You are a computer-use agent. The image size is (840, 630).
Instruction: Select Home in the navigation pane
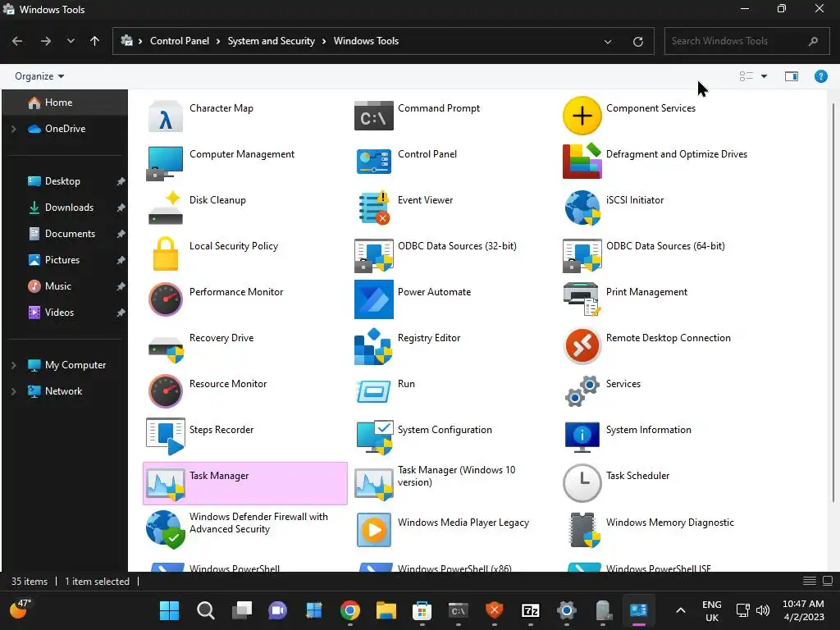pyautogui.click(x=65, y=103)
